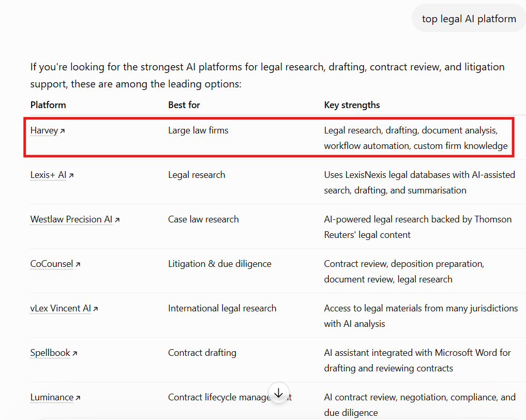Click the 'Contract drafting' cell
Image resolution: width=526 pixels, height=420 pixels.
[x=202, y=353]
